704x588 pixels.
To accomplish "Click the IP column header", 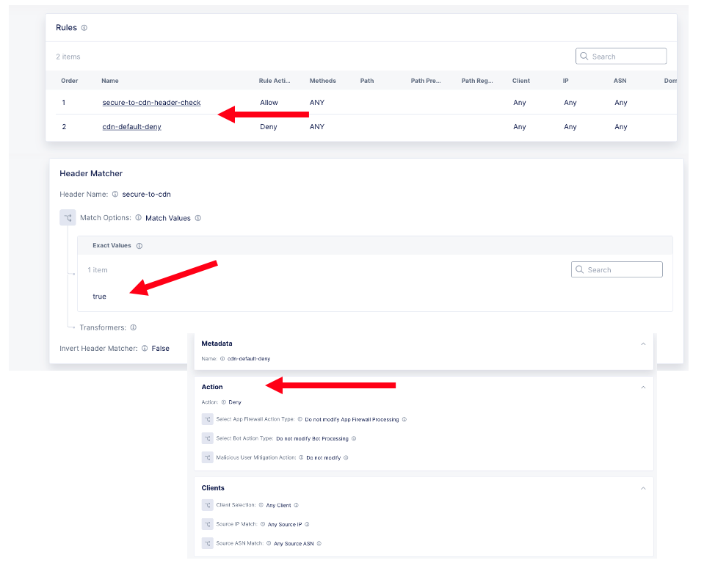I will click(x=566, y=81).
